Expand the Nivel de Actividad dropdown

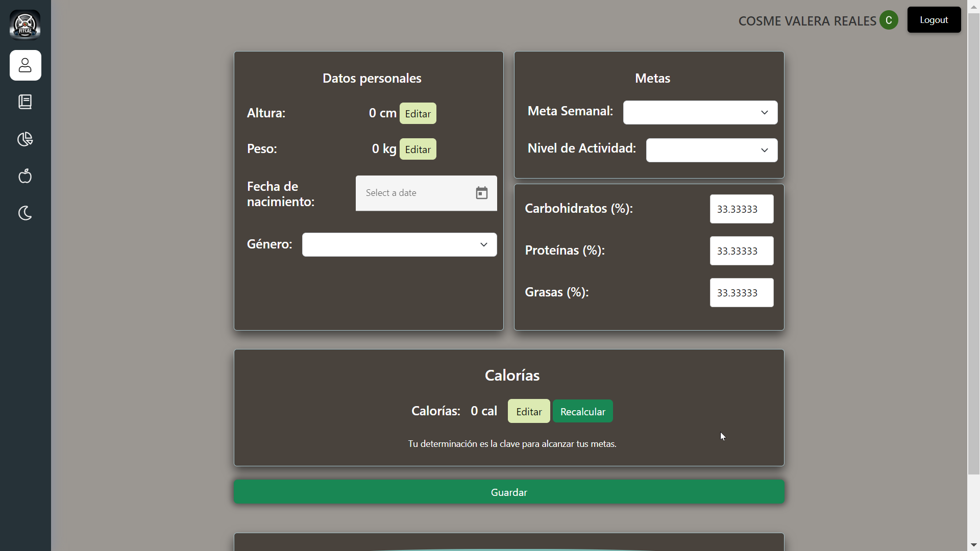pos(712,150)
